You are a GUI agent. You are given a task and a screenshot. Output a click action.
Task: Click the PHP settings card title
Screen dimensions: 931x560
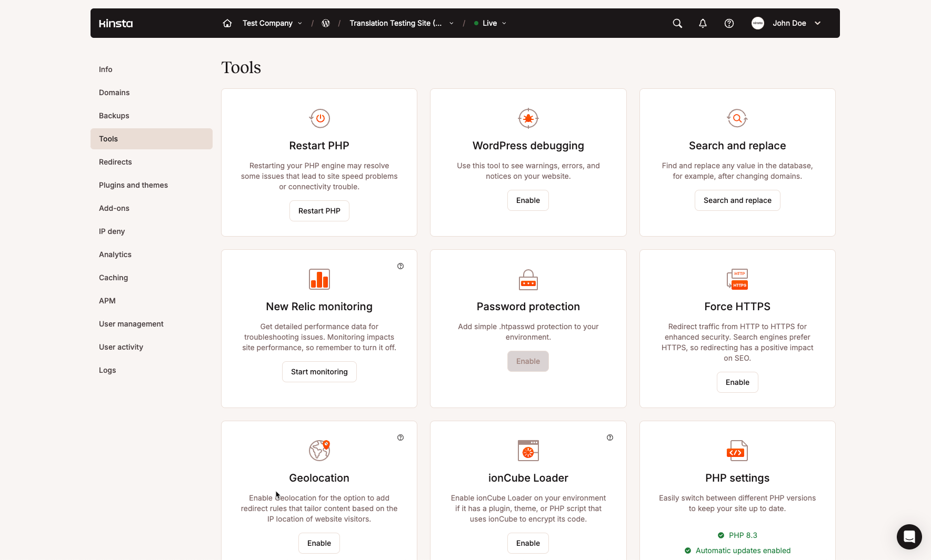click(737, 478)
